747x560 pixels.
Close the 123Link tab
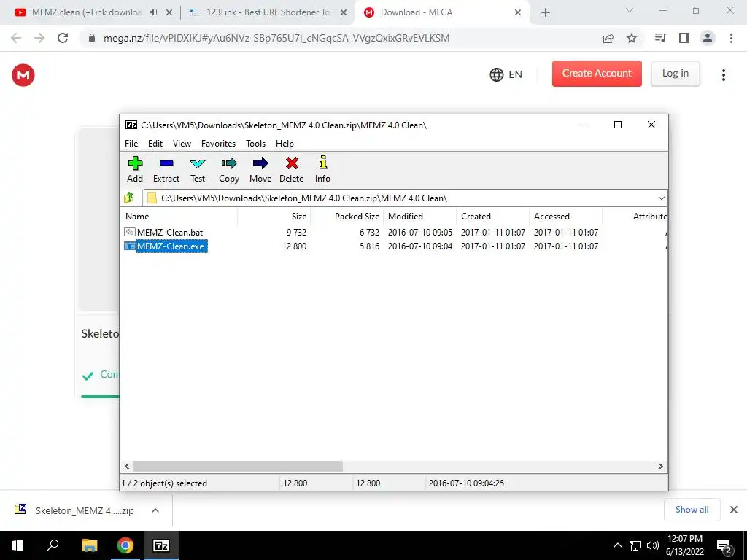pyautogui.click(x=344, y=13)
